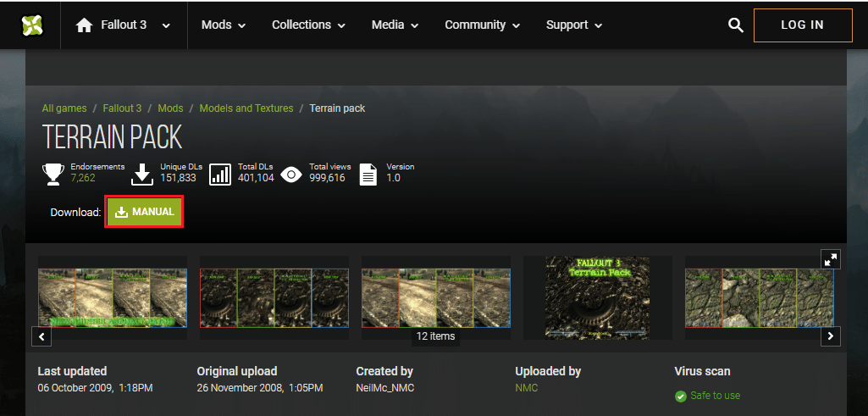Open the Community dropdown menu

[482, 25]
